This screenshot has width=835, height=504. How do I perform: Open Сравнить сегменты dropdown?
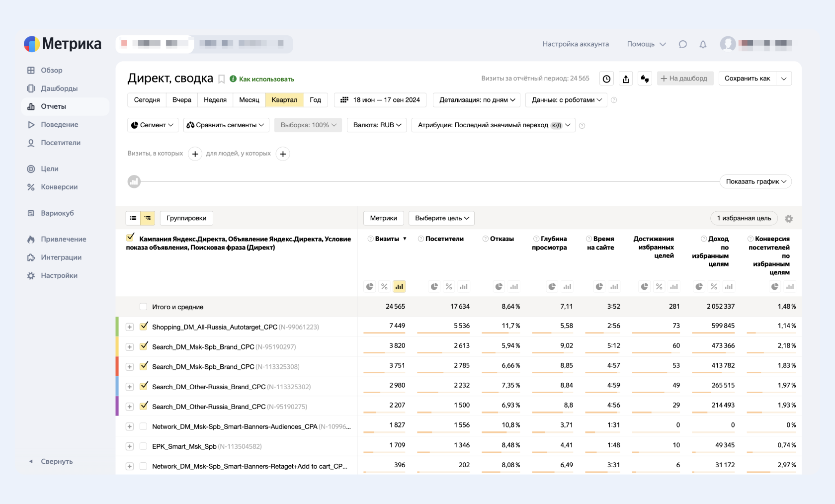[x=226, y=125]
